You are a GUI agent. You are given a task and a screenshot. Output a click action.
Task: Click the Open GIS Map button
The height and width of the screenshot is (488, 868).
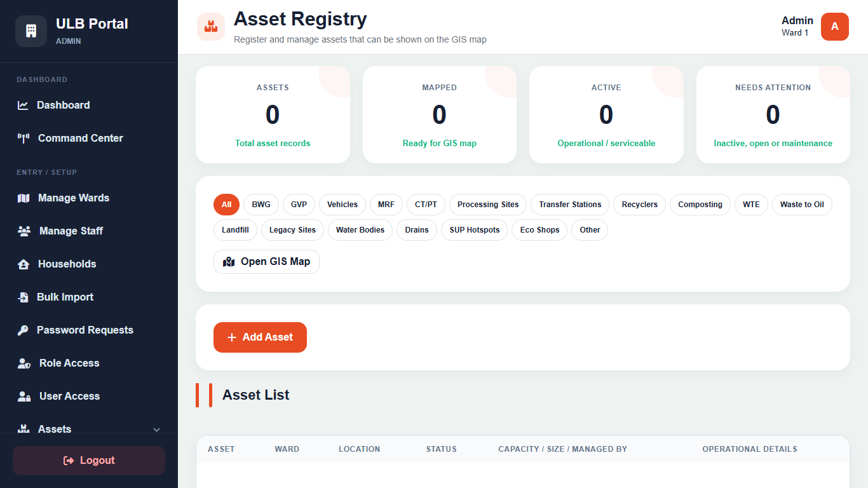point(266,262)
